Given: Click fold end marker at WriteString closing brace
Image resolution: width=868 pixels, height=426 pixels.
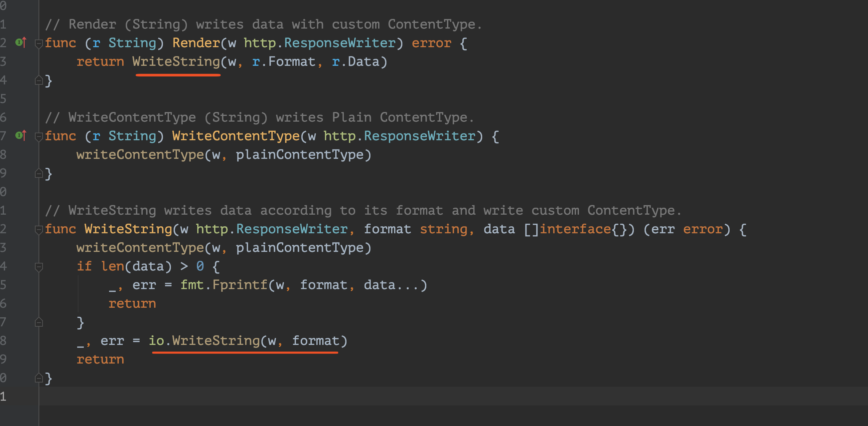Looking at the screenshot, I should (x=39, y=378).
